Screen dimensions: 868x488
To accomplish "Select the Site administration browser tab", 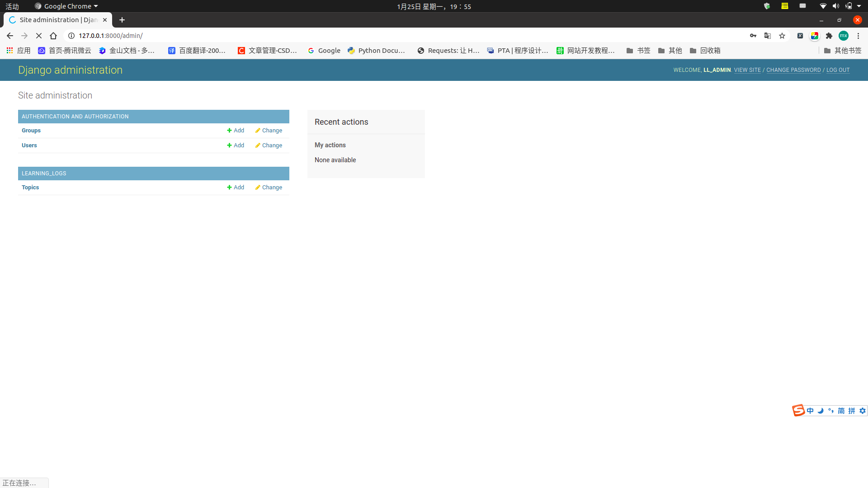I will [x=54, y=20].
